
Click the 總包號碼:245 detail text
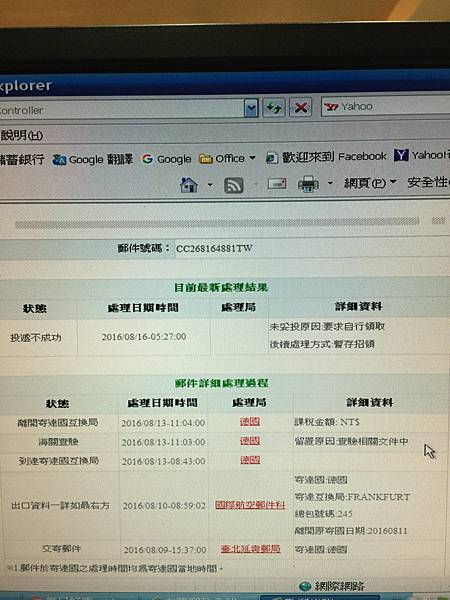click(x=323, y=514)
